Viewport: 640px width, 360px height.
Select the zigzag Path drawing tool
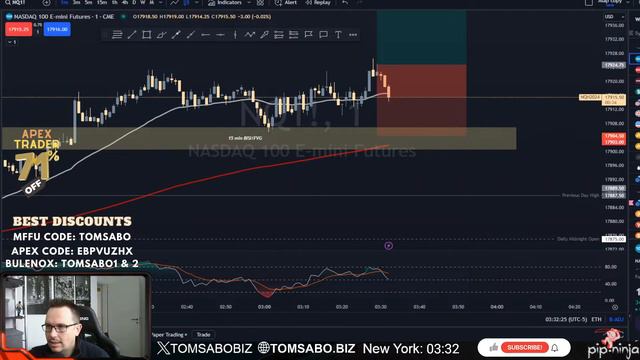[x=249, y=35]
